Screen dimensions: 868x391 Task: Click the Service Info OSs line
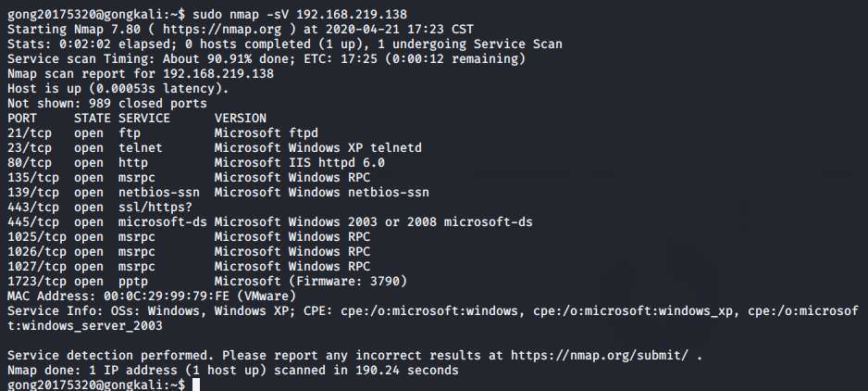click(433, 318)
